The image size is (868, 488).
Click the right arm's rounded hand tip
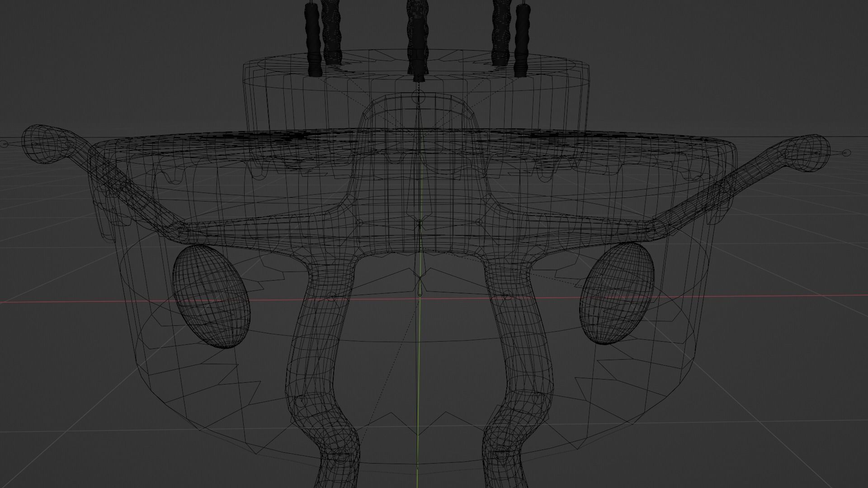[808, 153]
